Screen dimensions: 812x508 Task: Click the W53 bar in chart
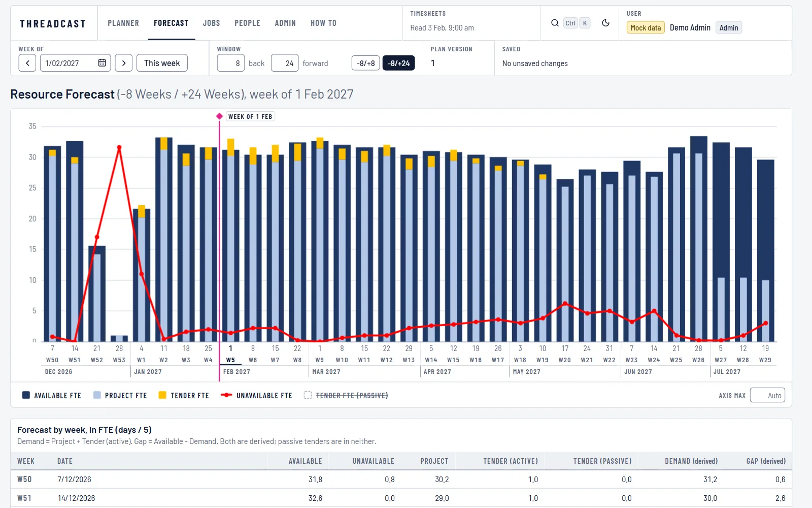click(x=119, y=338)
